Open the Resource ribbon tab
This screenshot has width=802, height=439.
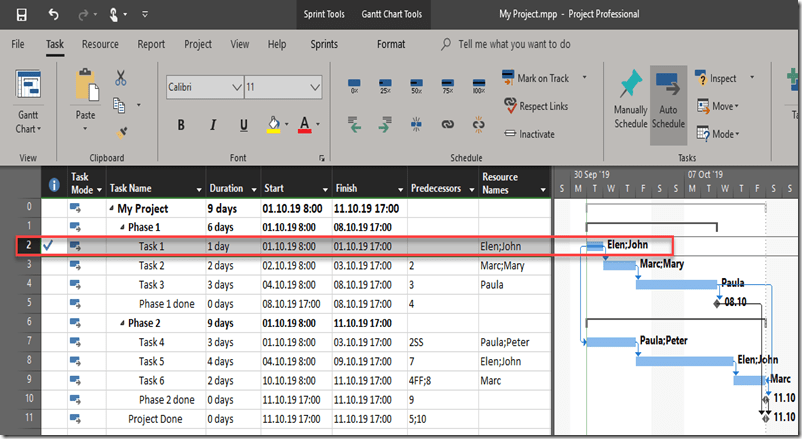click(100, 44)
